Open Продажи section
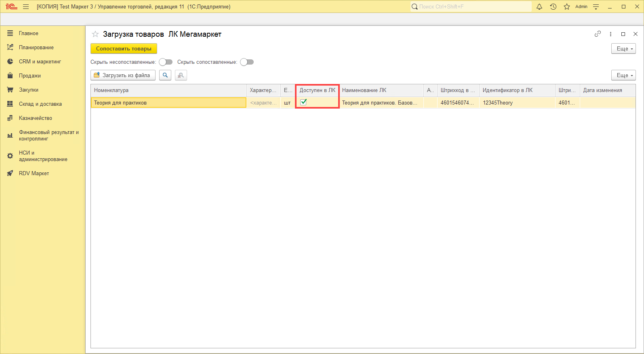The image size is (644, 354). click(30, 75)
